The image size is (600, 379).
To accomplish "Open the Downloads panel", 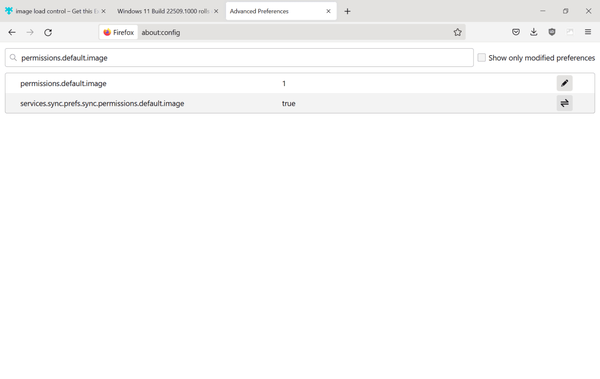I will tap(534, 32).
